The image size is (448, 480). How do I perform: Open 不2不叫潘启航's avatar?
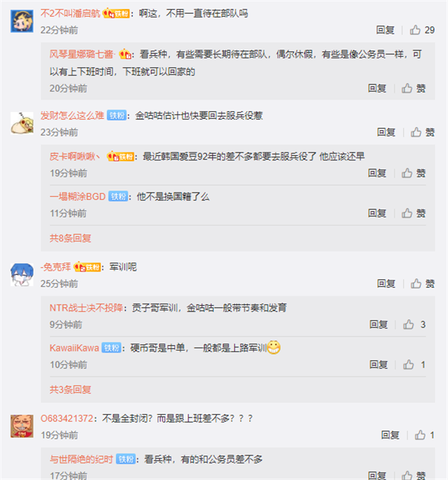[x=22, y=21]
